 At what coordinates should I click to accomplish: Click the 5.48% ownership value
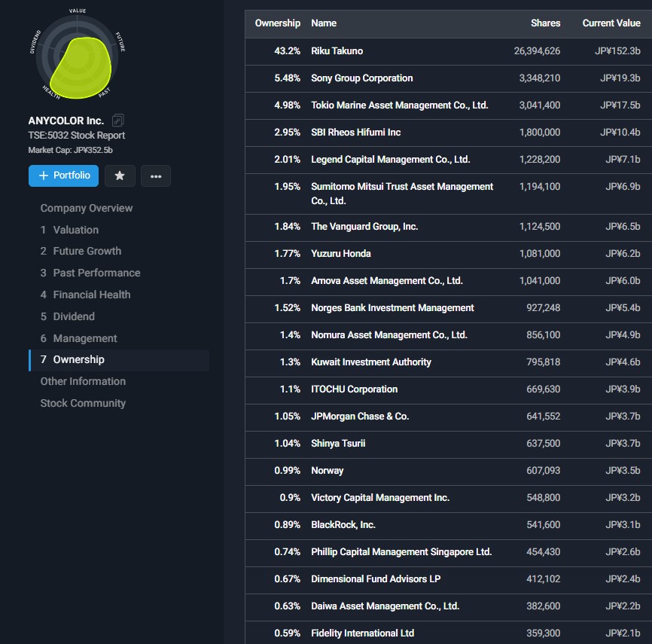(x=287, y=78)
